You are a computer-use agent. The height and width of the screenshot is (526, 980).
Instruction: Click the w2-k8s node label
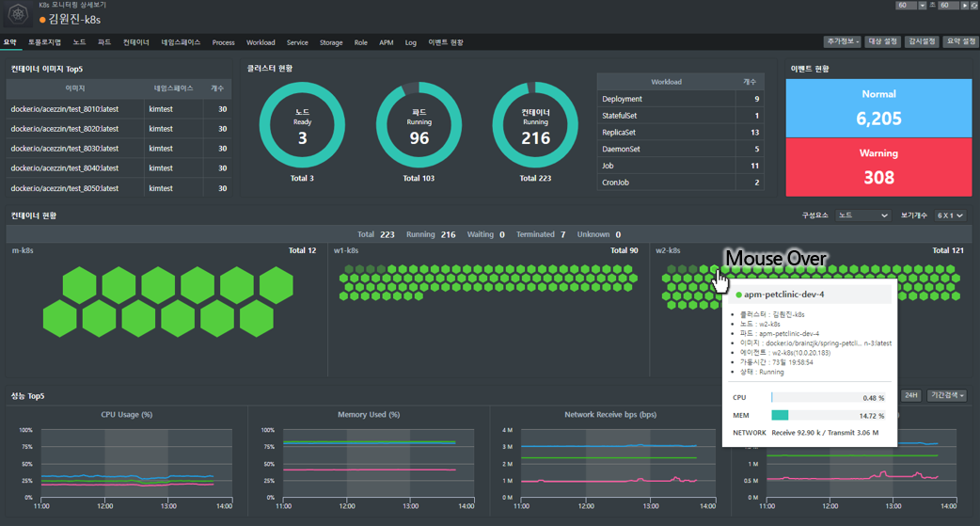668,250
